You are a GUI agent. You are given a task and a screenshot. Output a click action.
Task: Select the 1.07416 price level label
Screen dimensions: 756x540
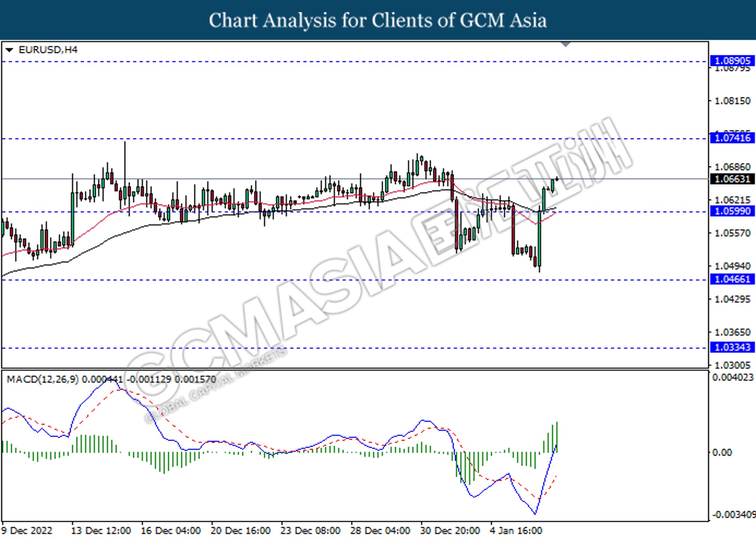click(733, 138)
